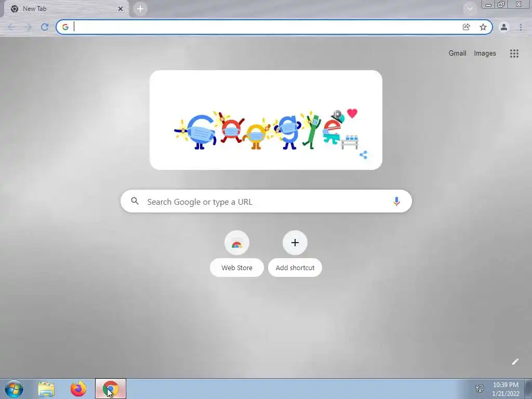Customize this page with the pencil icon
This screenshot has height=399, width=532.
point(515,362)
